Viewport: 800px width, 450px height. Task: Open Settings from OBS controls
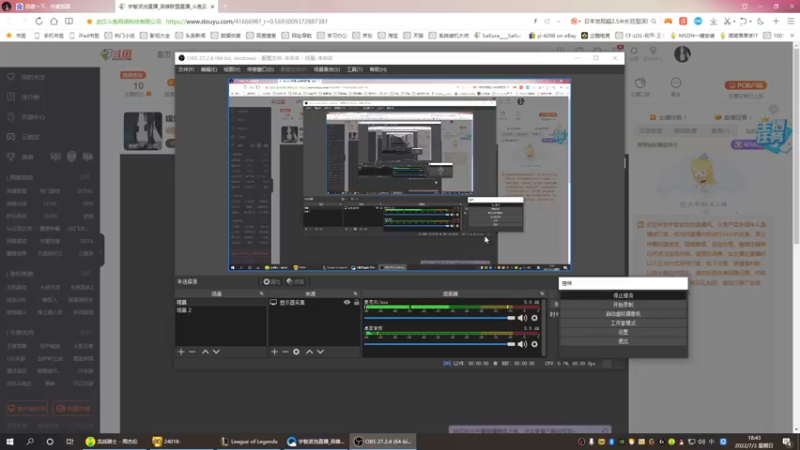pyautogui.click(x=623, y=332)
